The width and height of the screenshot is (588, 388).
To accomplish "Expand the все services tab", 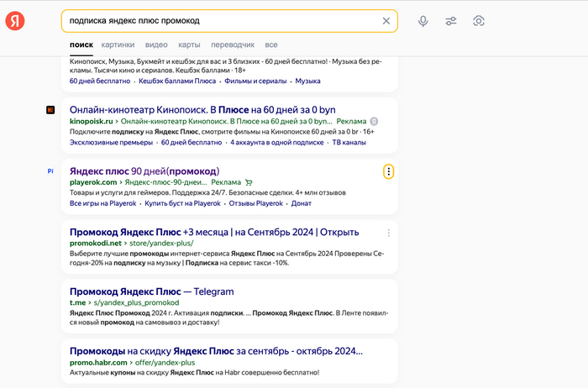I will (271, 45).
